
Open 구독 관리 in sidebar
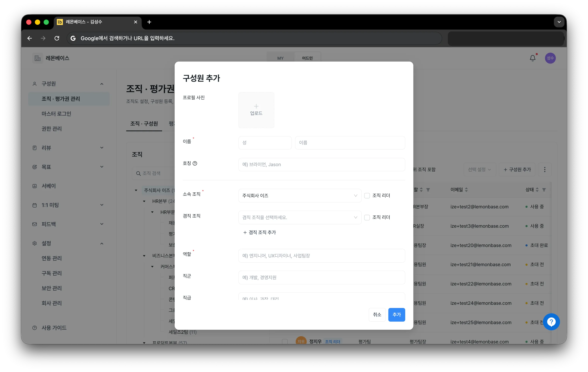click(x=52, y=273)
